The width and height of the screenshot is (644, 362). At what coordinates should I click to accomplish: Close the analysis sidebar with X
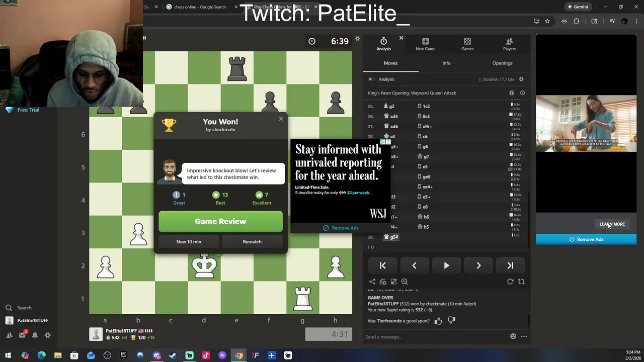pyautogui.click(x=401, y=38)
